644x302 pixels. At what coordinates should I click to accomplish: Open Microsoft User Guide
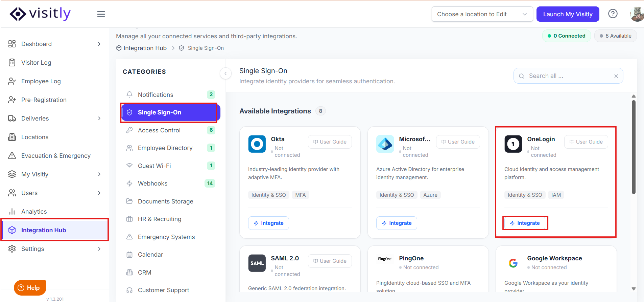coord(458,142)
